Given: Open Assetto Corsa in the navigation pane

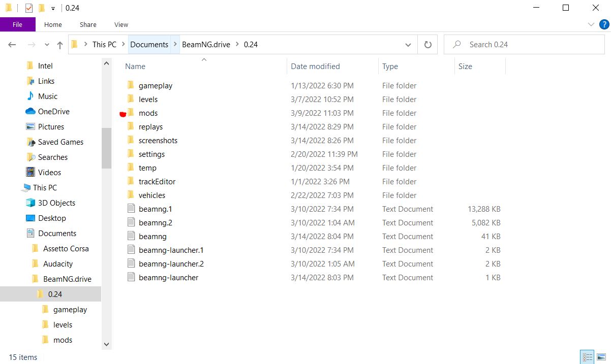Looking at the screenshot, I should (66, 249).
